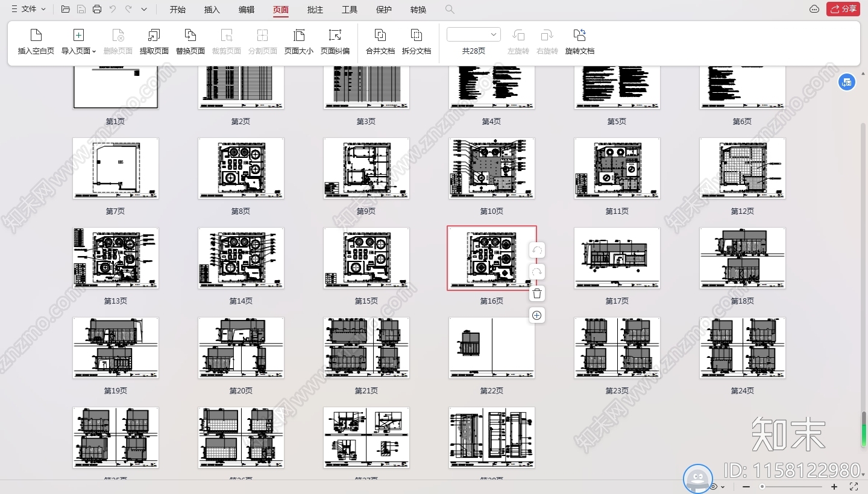Screen dimensions: 868x494
Task: Switch to the Convert (转换) tab
Action: (418, 10)
